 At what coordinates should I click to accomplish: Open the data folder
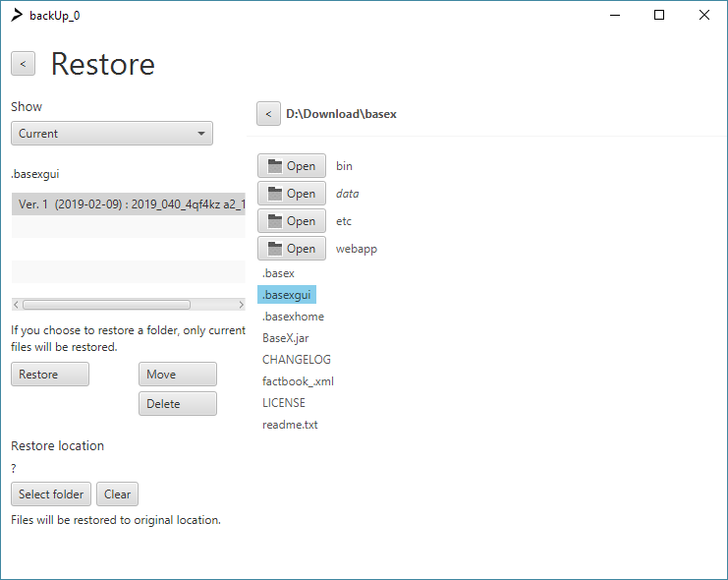coord(292,194)
